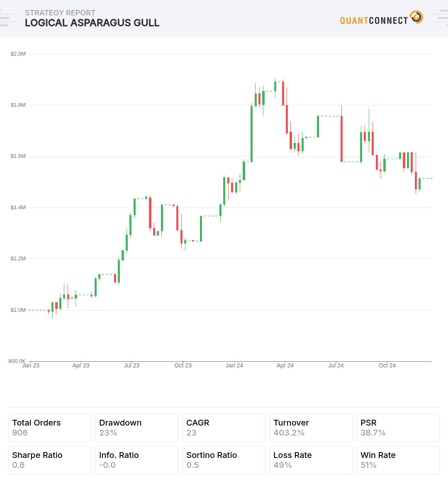Click the QuantConnect orange circular logo icon
Viewport: 448px width, 487px height.
coord(416,17)
